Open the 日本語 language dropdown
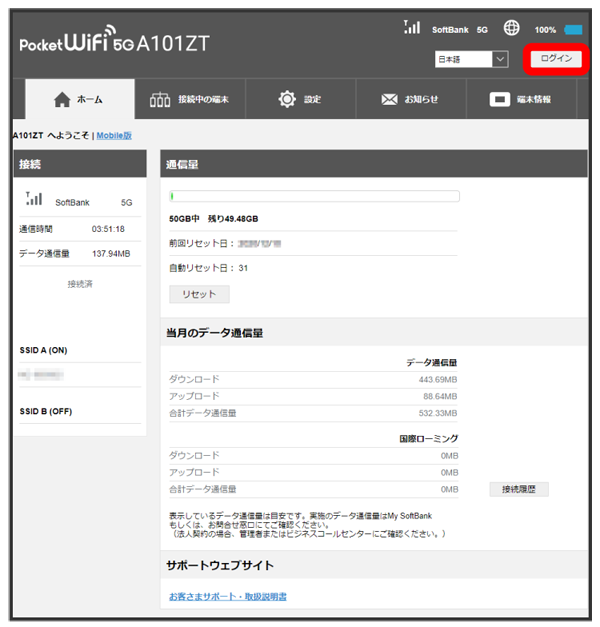This screenshot has height=627, width=600. coord(472,60)
